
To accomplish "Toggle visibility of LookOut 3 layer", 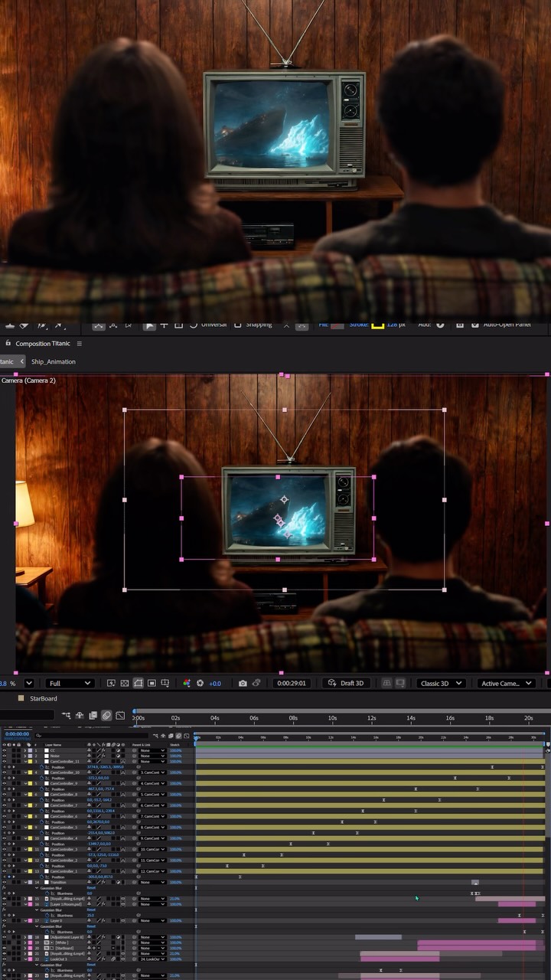I will pos(4,959).
